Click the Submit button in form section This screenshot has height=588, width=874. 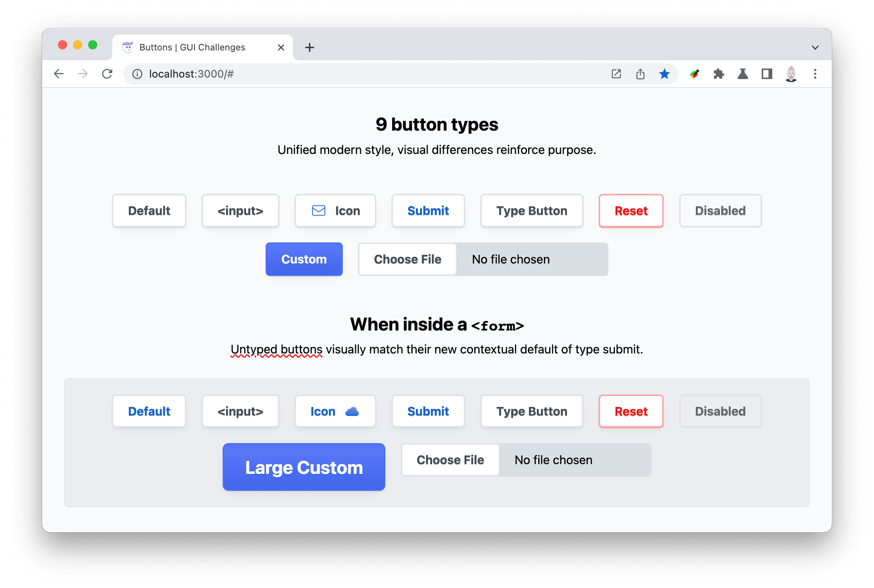[428, 411]
